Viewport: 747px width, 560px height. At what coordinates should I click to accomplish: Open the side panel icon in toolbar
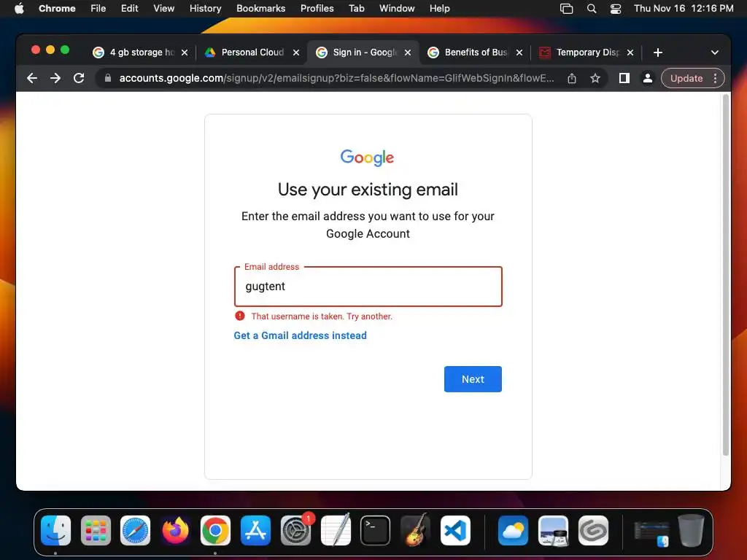coord(624,78)
